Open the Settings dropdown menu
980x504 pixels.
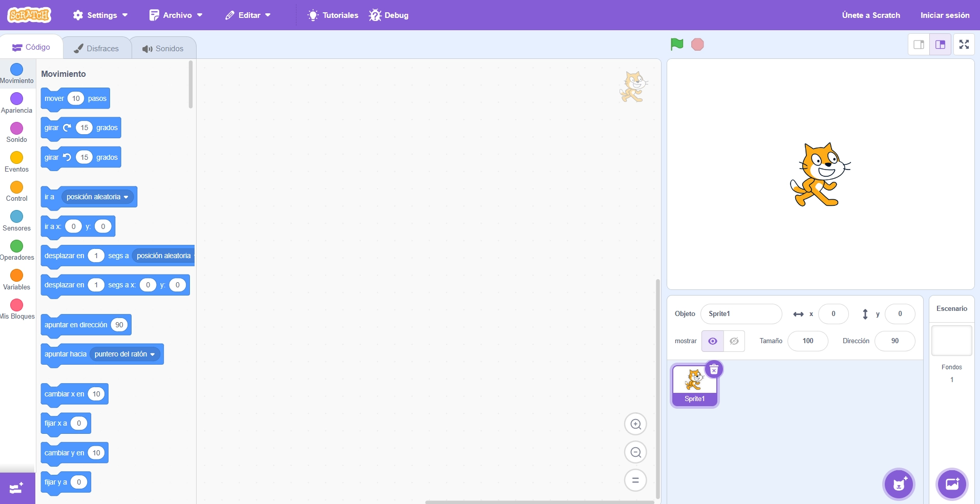pyautogui.click(x=100, y=15)
